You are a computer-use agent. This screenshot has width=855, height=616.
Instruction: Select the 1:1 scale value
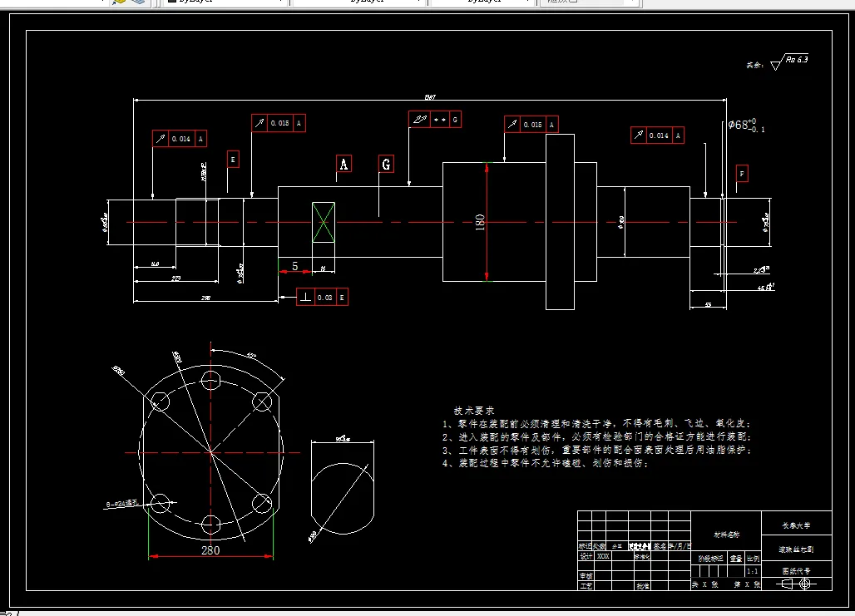[753, 571]
